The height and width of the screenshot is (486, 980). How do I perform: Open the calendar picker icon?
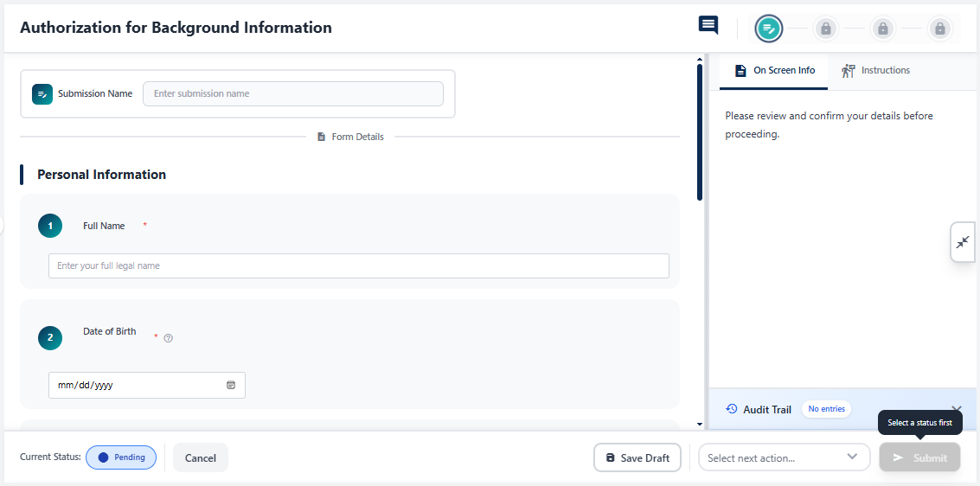[231, 386]
